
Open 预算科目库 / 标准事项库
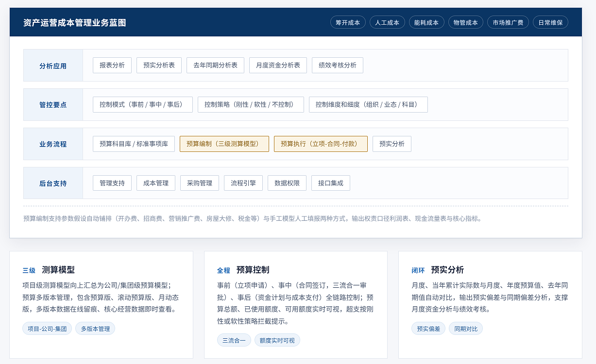pyautogui.click(x=134, y=144)
